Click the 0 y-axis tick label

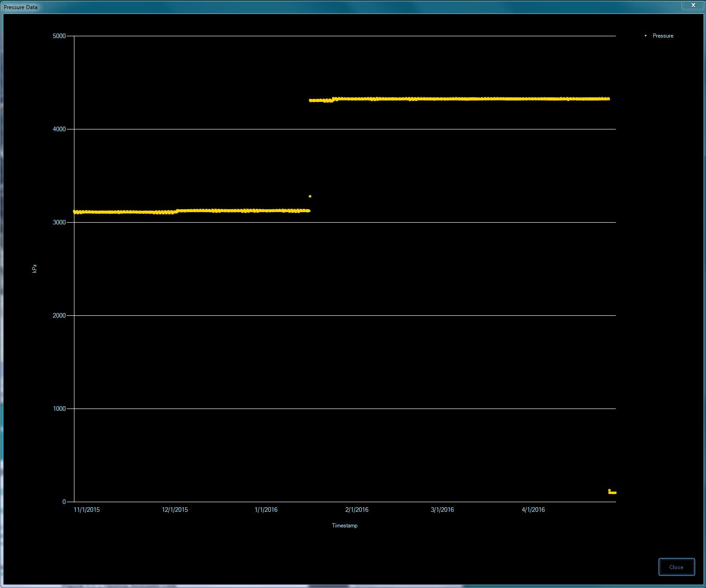click(64, 502)
